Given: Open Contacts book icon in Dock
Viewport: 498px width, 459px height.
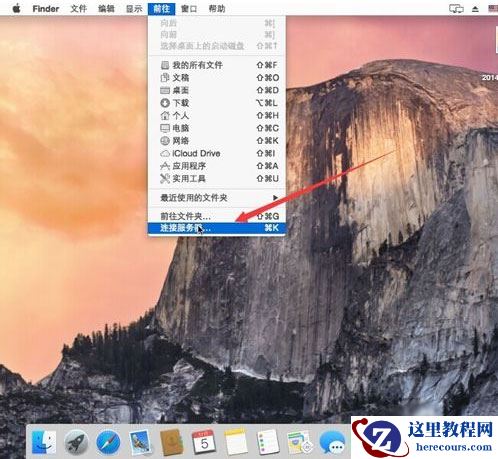Looking at the screenshot, I should tap(171, 442).
